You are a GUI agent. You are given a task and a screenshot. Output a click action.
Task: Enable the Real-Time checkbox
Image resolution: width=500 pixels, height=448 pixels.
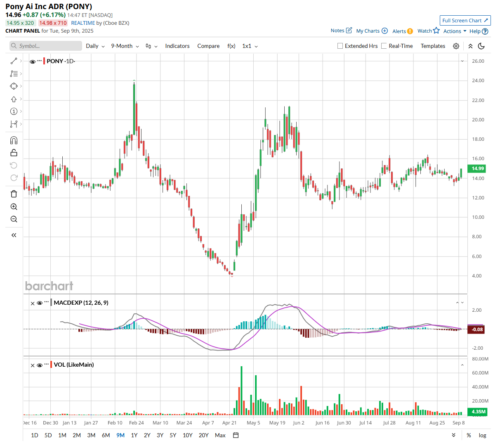(384, 46)
